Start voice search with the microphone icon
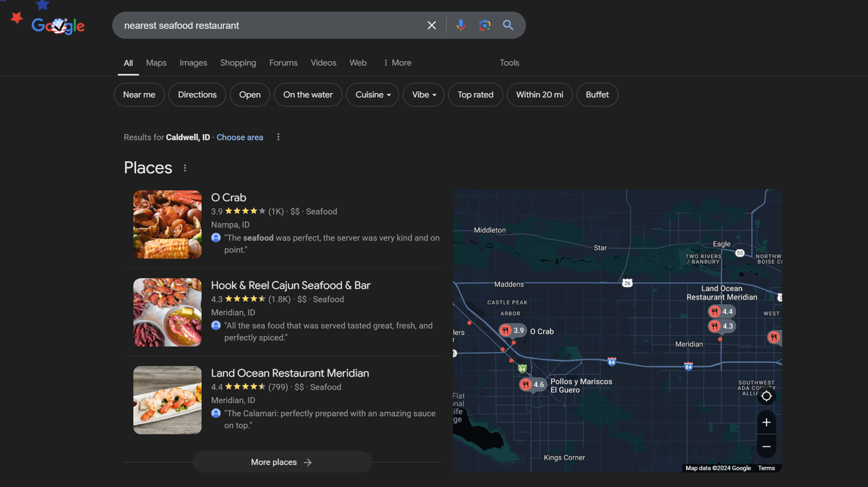 click(x=461, y=26)
